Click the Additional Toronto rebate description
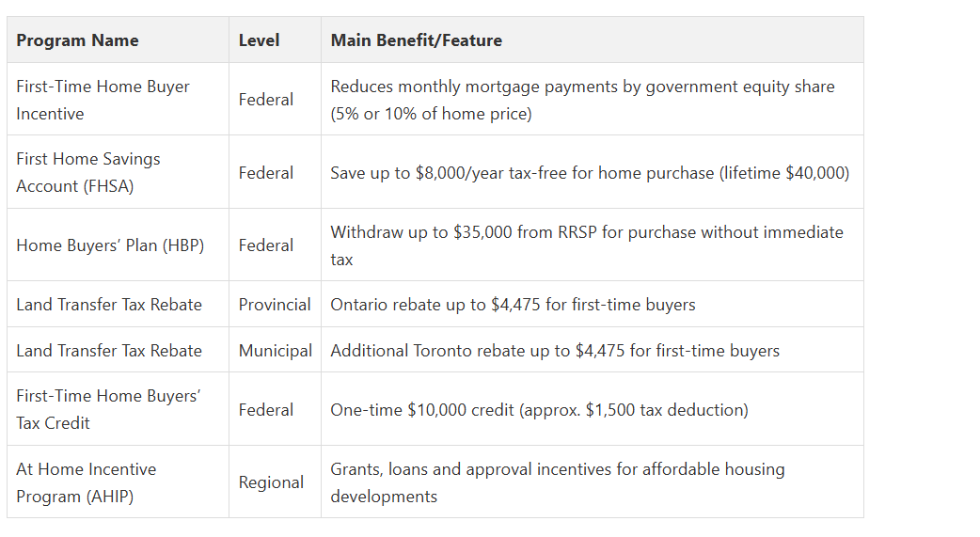Viewport: 980px width, 537px height. (555, 351)
